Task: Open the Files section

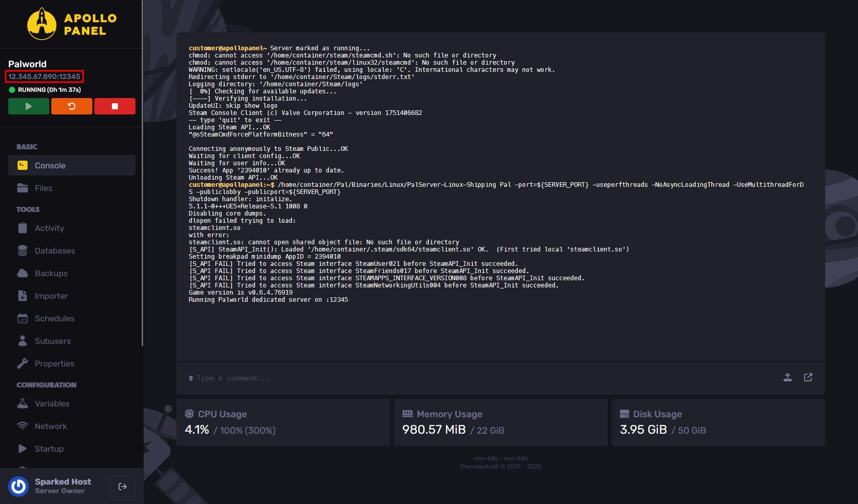Action: tap(72, 188)
